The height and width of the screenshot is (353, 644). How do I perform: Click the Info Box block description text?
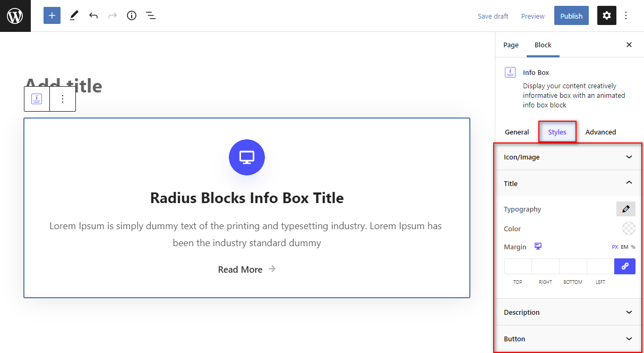574,95
